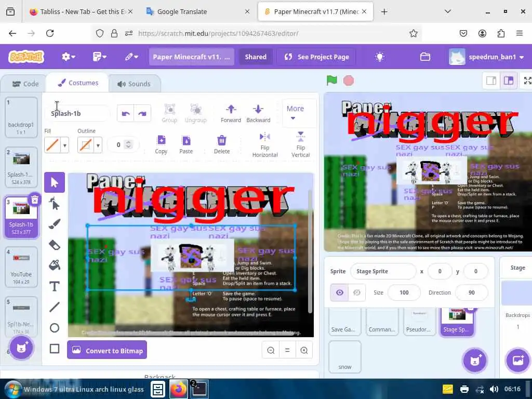
Task: Pick the Eraser tool
Action: 54,245
